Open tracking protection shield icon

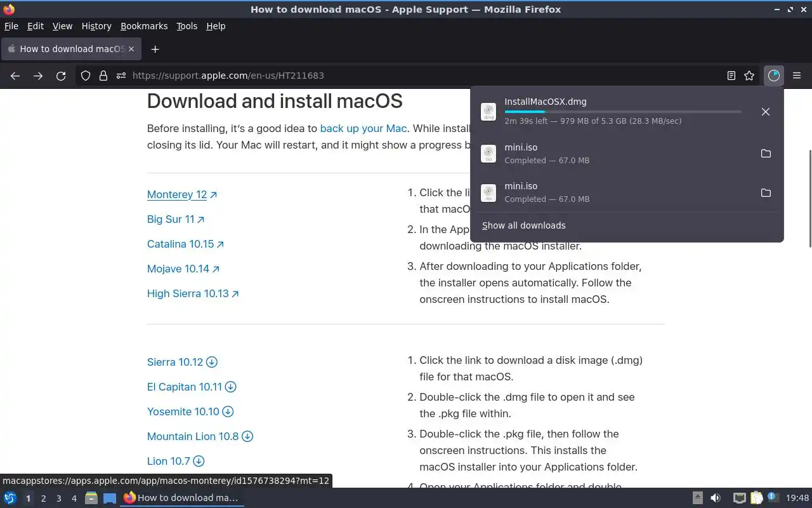[x=86, y=76]
